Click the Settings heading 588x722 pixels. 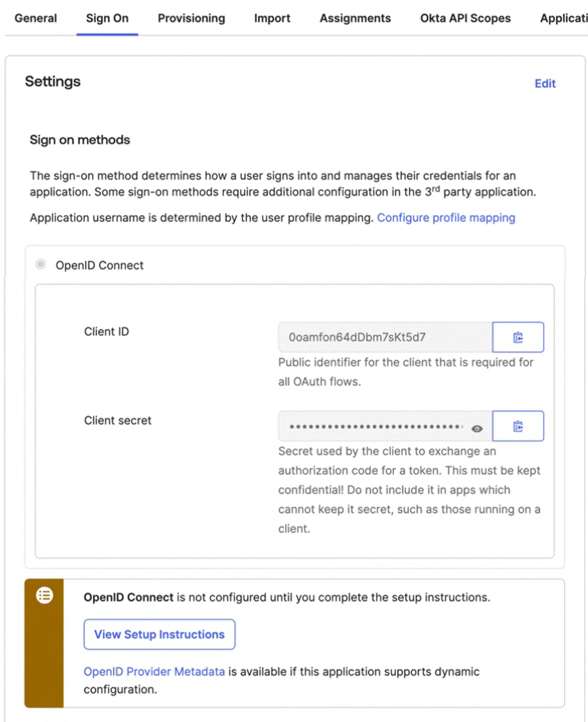click(53, 82)
